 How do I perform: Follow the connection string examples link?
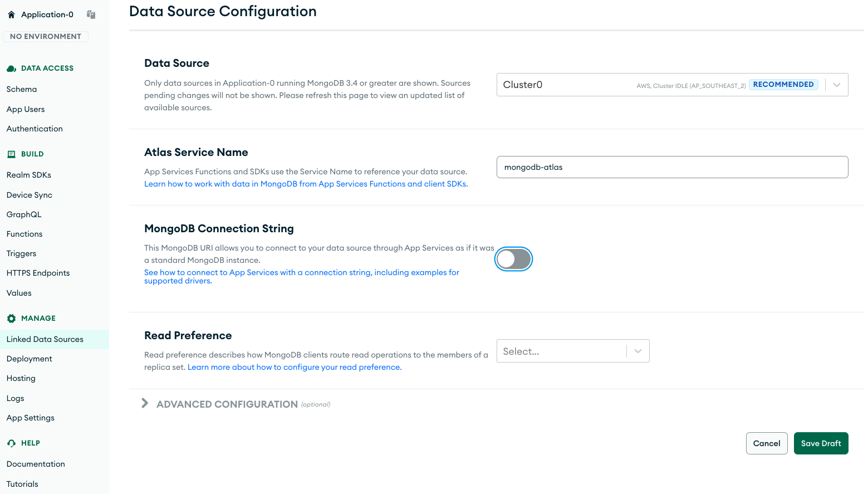point(301,273)
